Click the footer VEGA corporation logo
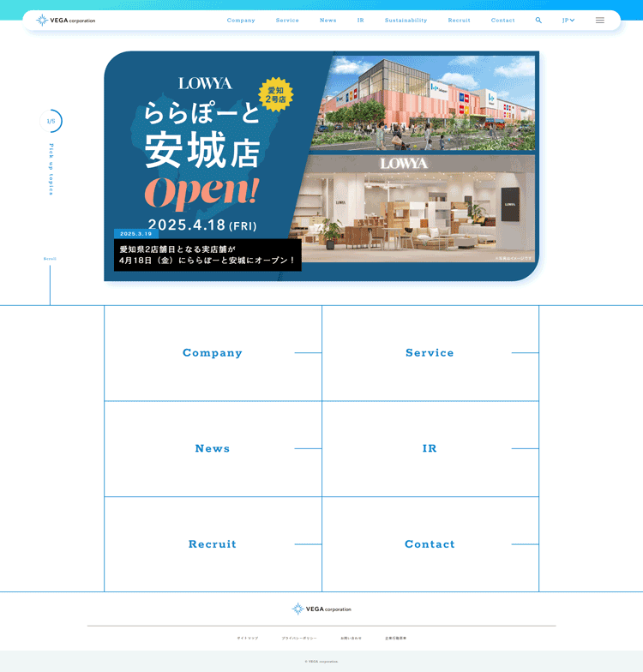Image resolution: width=643 pixels, height=672 pixels. (321, 609)
